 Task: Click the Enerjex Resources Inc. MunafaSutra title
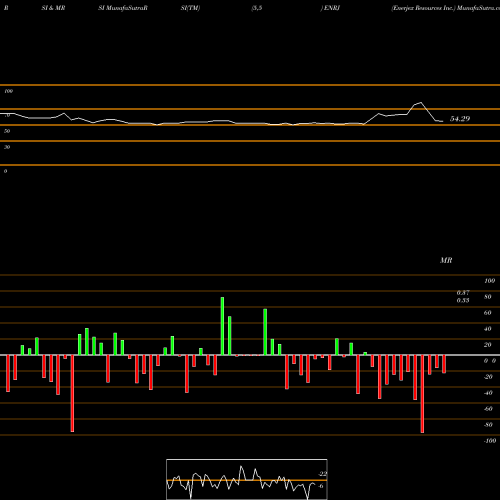(446, 8)
